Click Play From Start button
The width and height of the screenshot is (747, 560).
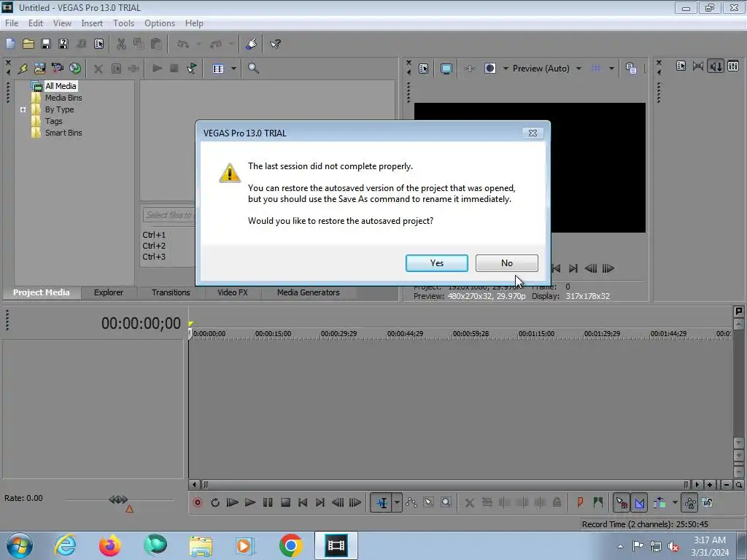click(233, 502)
